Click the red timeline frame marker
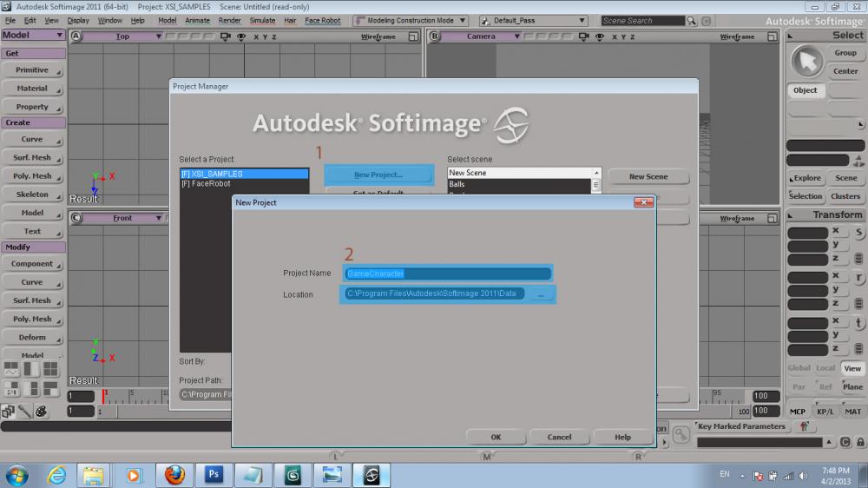Viewport: 868px width, 488px height. pyautogui.click(x=103, y=395)
